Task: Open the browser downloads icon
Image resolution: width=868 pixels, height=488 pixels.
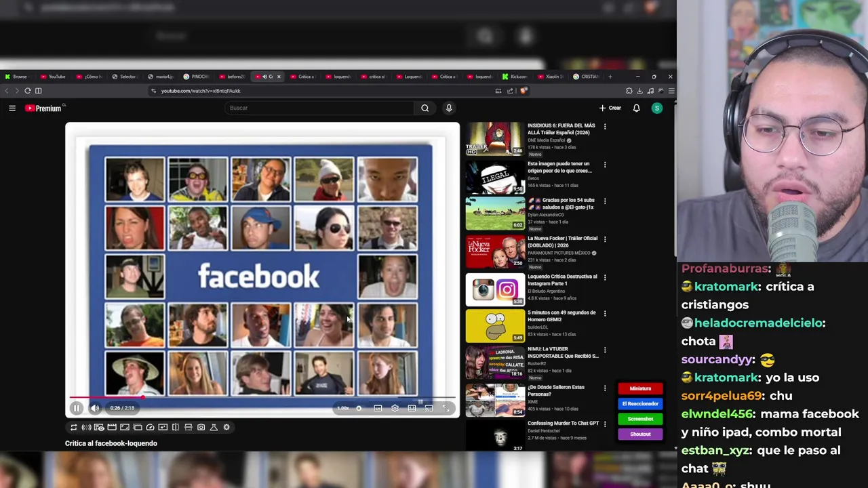Action: click(639, 91)
